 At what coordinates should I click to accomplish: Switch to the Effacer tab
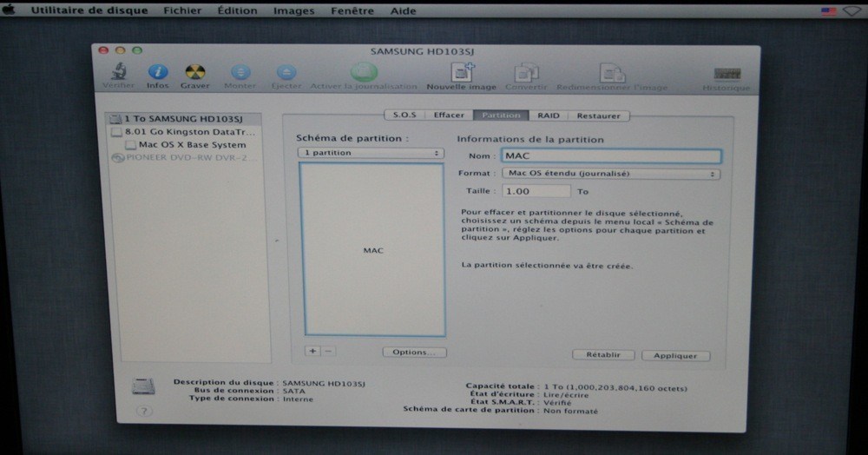coord(449,115)
